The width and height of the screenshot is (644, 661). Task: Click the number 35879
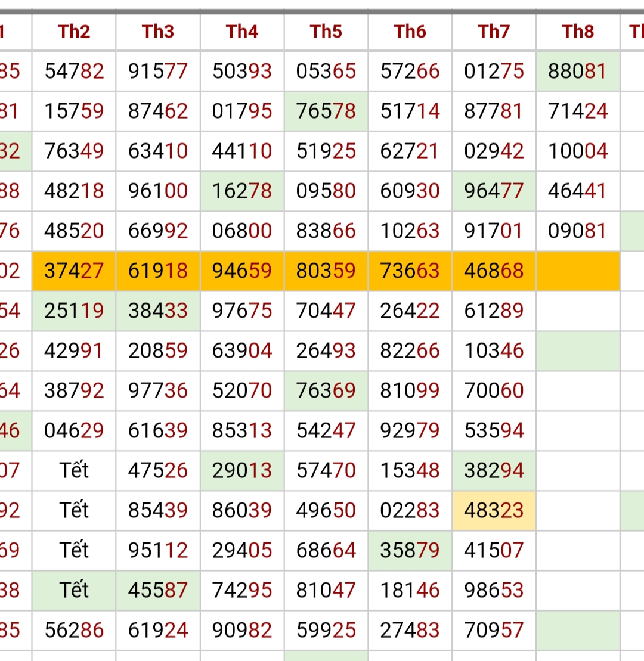click(410, 550)
